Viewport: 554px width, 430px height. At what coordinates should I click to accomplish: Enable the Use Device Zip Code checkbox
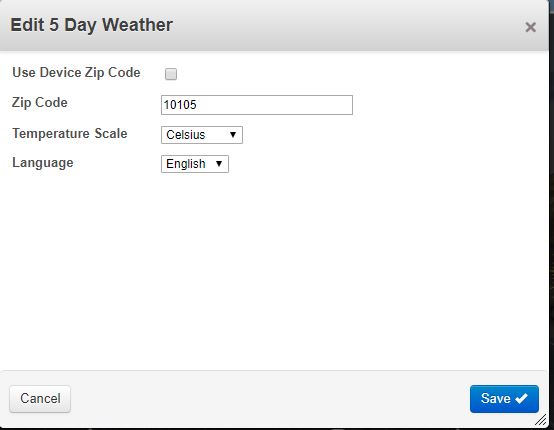coord(171,74)
